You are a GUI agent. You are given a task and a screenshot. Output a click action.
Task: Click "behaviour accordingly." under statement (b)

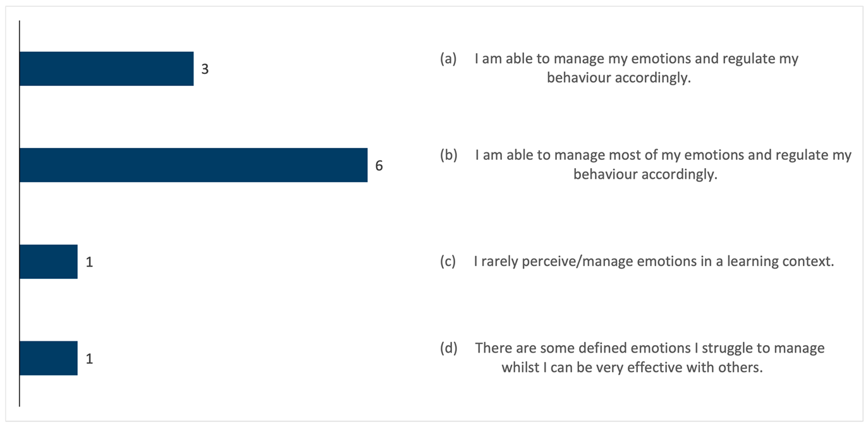(x=645, y=174)
